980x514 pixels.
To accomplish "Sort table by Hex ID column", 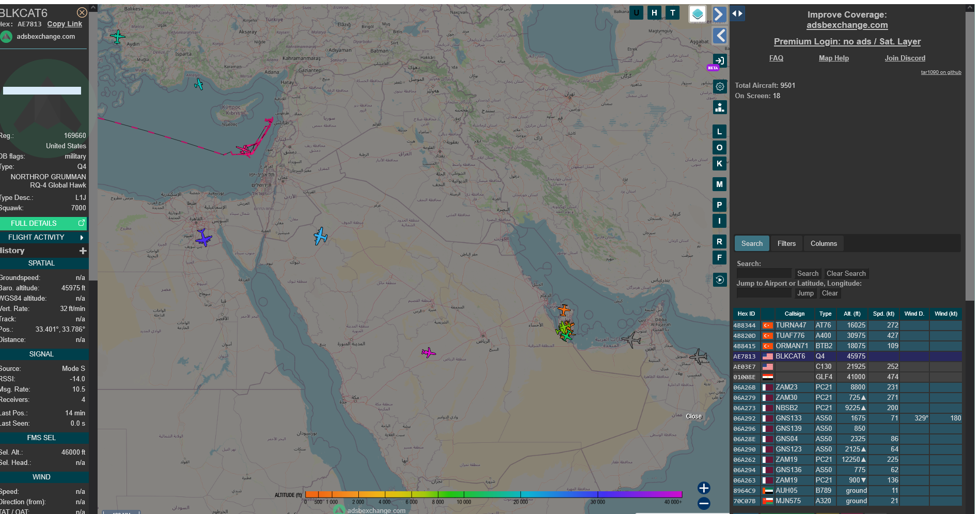I will [x=746, y=314].
